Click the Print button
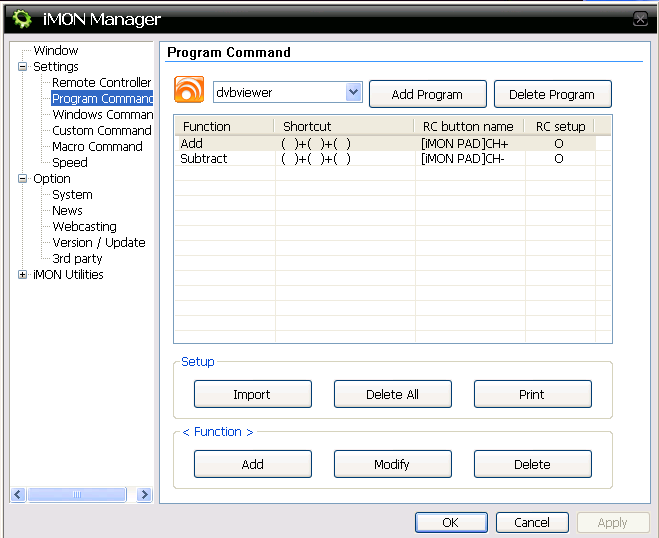 click(532, 394)
